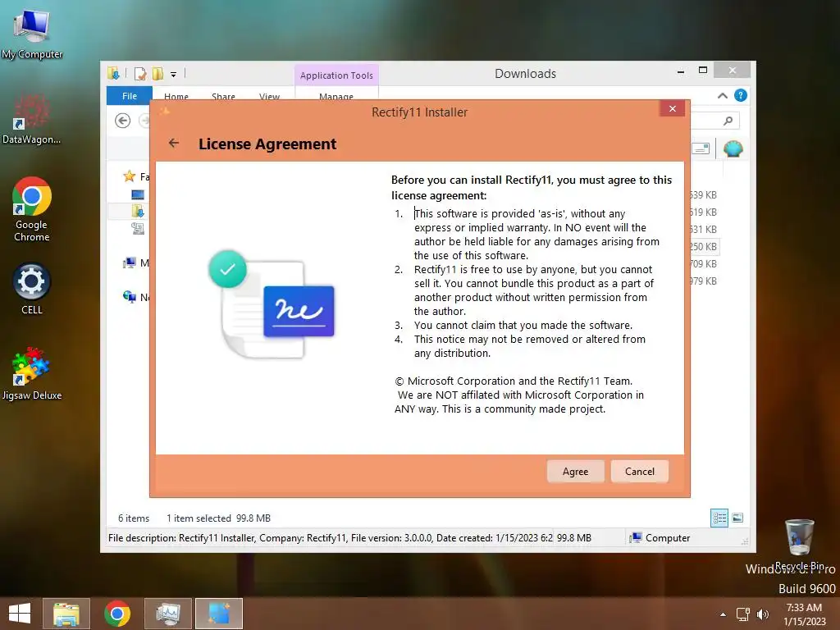Click the Downloads folder icon in title bar
The image size is (840, 630).
[113, 73]
